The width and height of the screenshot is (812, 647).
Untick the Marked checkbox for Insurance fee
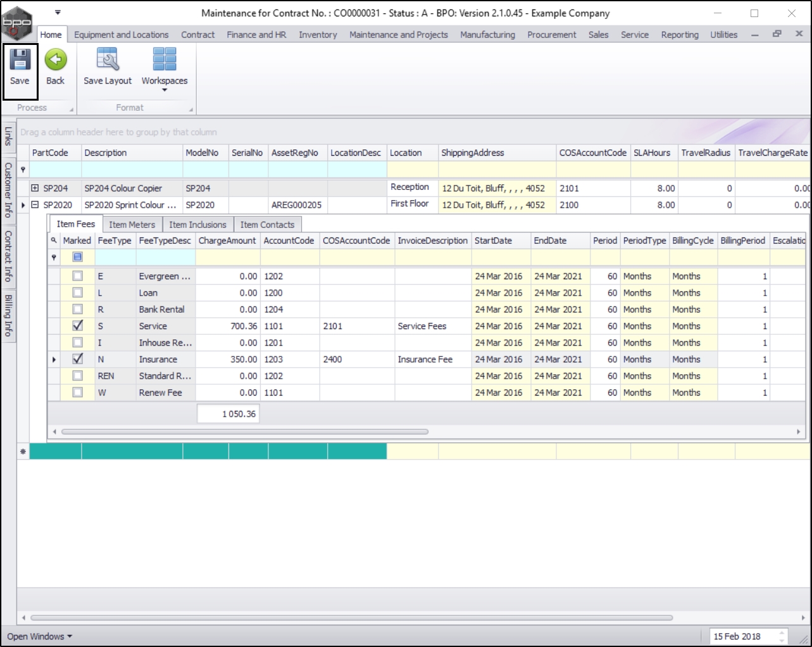77,359
